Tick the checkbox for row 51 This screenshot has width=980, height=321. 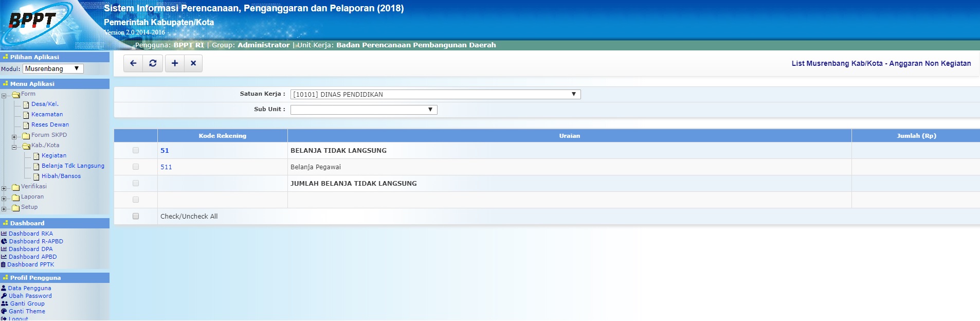click(136, 150)
